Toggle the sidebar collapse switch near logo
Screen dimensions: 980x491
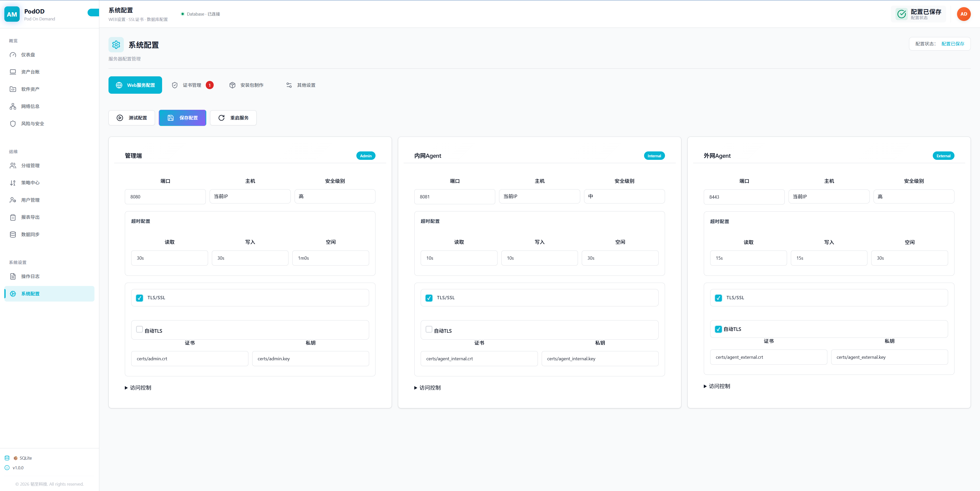point(93,13)
